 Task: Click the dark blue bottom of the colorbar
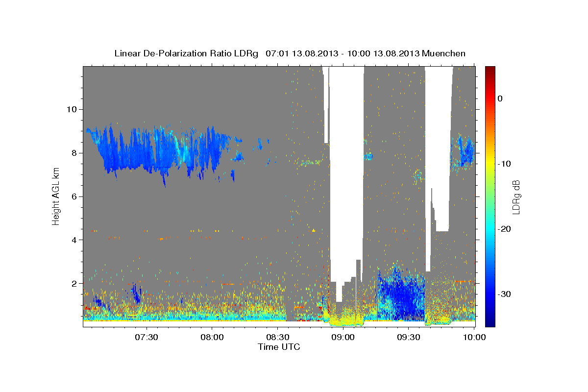point(490,322)
